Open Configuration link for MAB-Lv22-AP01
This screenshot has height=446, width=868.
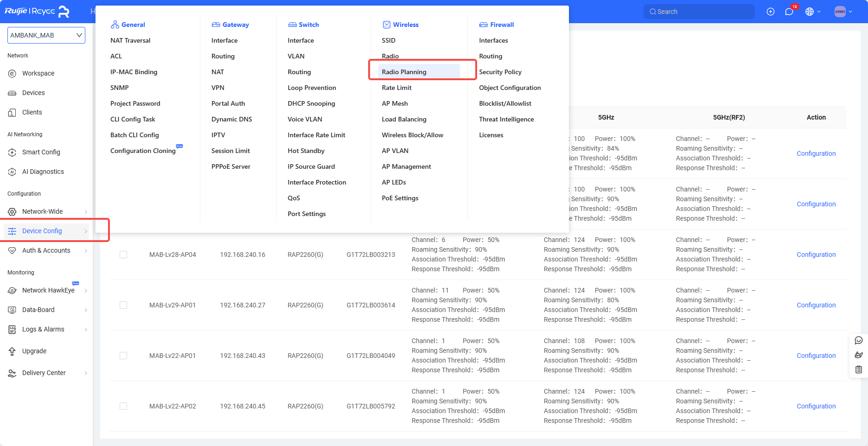pos(816,356)
